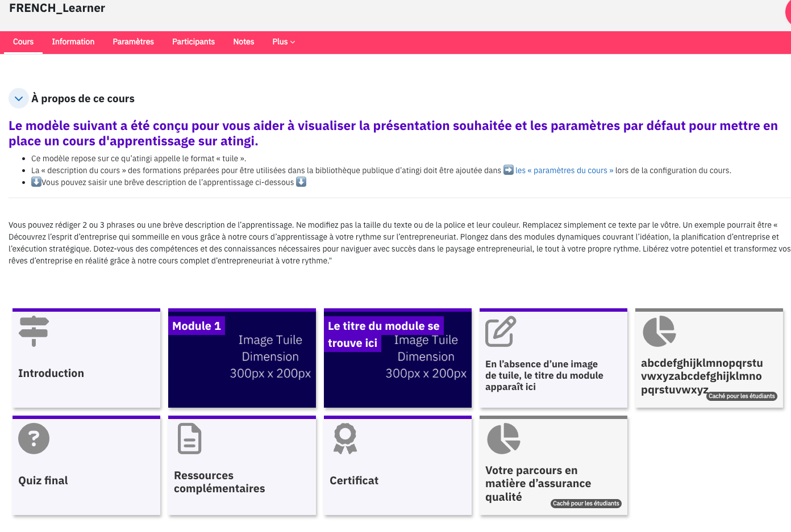Click the purple Le modèle suivant heading
This screenshot has height=532, width=791.
(x=393, y=133)
